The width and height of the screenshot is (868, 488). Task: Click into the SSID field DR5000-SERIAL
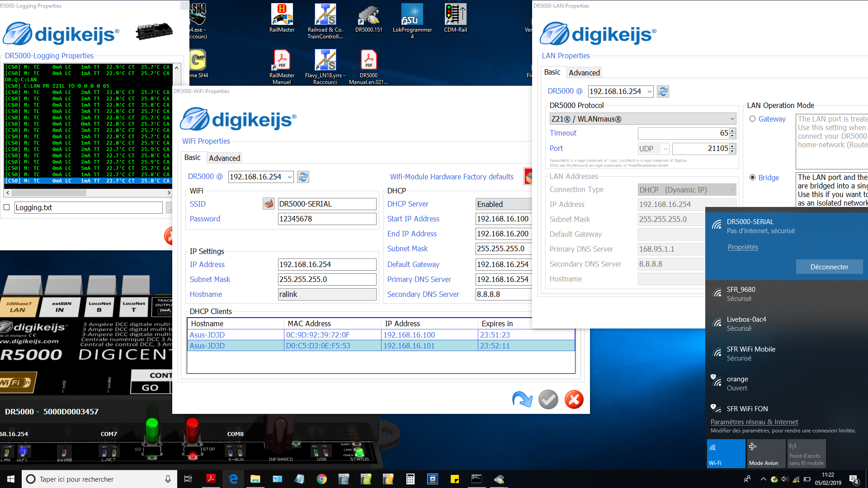click(327, 204)
